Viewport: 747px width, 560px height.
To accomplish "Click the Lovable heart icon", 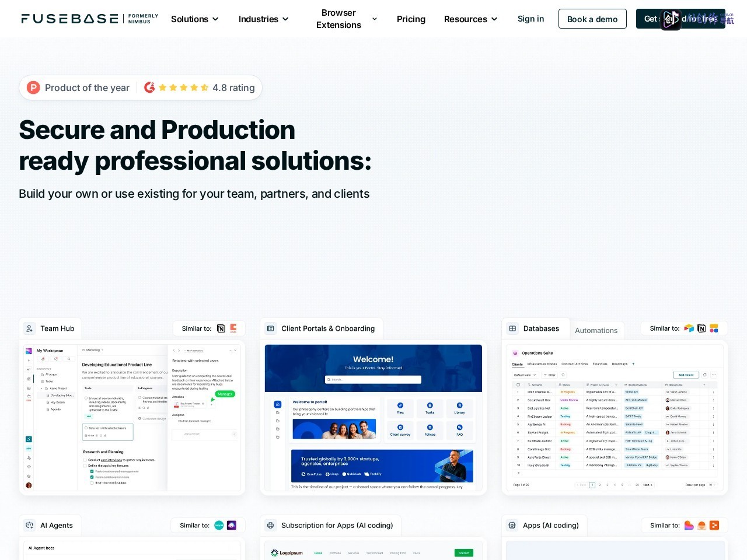I will point(689,525).
